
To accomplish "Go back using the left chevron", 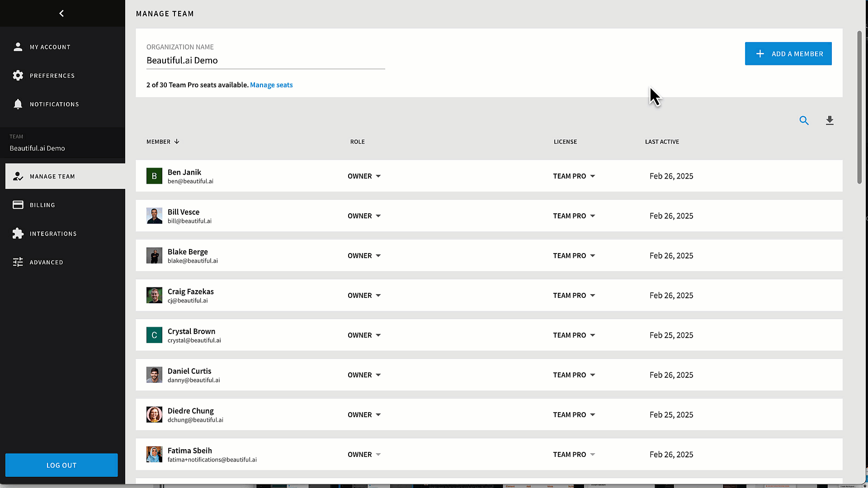I will [x=61, y=14].
